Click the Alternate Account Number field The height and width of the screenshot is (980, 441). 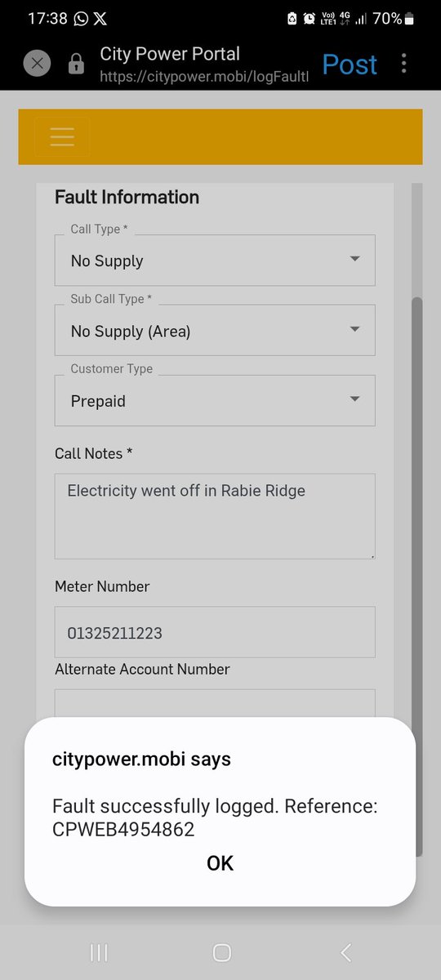215,704
